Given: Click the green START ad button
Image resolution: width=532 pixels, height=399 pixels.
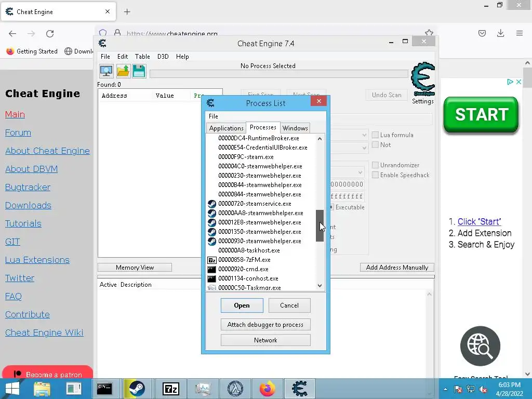Looking at the screenshot, I should [481, 115].
